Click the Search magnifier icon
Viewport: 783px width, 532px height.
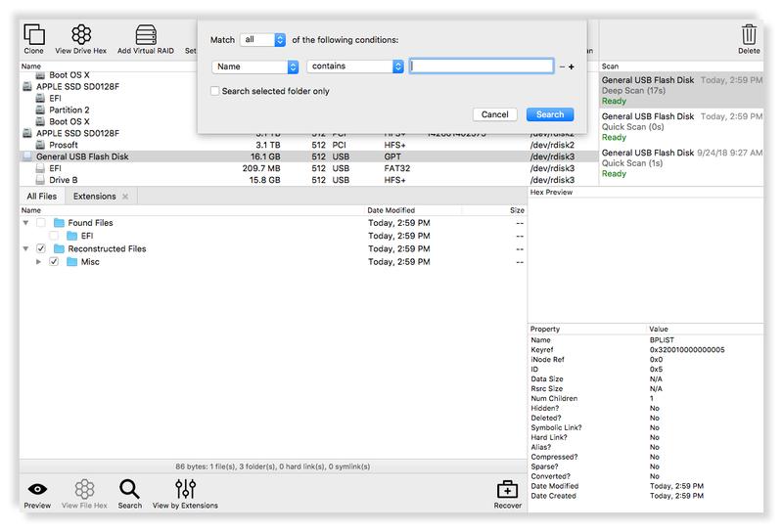(x=129, y=489)
